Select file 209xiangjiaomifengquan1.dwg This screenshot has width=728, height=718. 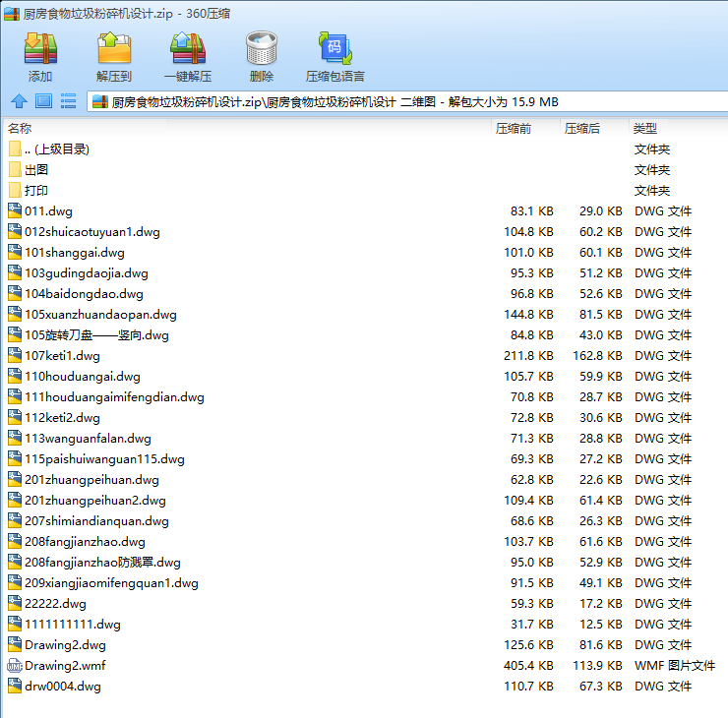pyautogui.click(x=111, y=583)
